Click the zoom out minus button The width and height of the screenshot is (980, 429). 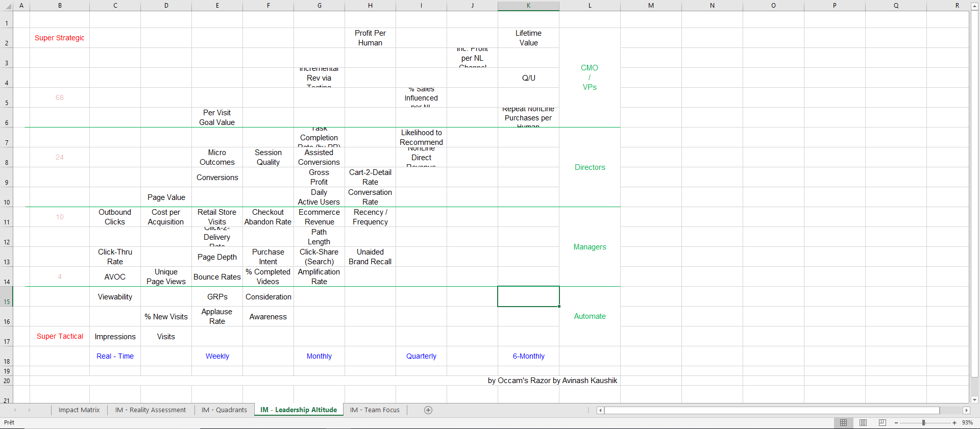click(896, 423)
